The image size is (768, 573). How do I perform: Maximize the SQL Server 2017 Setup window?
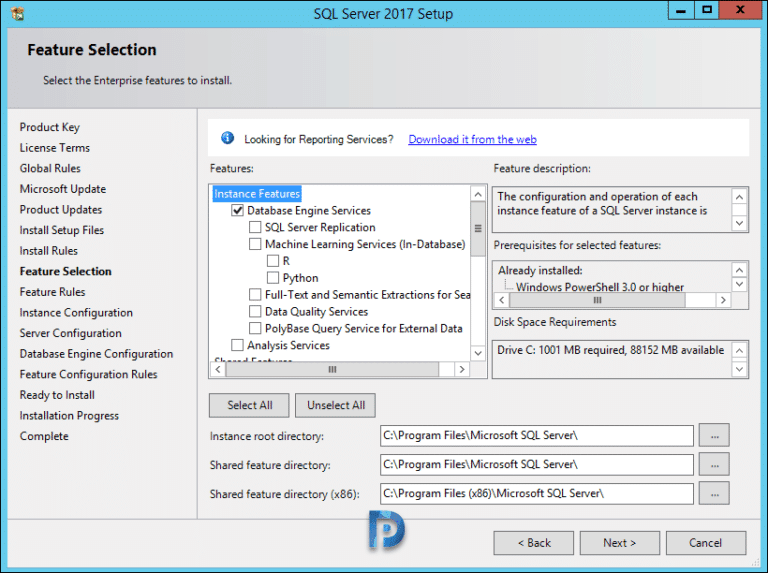click(707, 10)
